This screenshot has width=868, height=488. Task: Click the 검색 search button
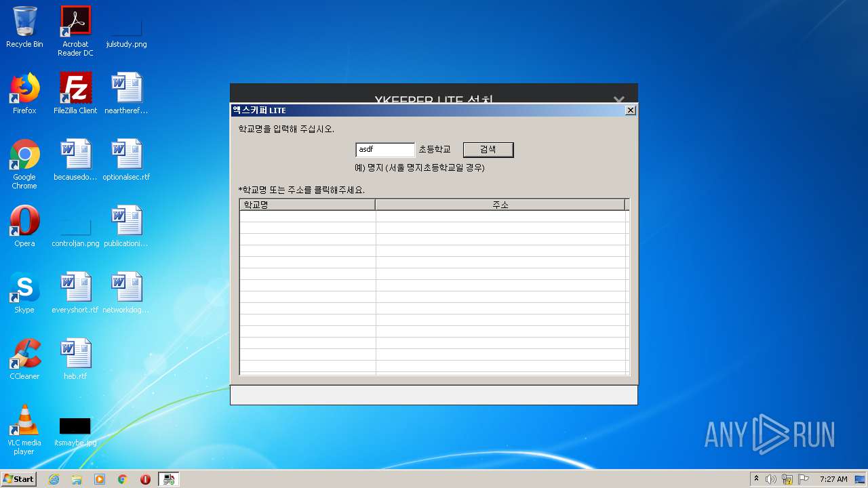(488, 150)
